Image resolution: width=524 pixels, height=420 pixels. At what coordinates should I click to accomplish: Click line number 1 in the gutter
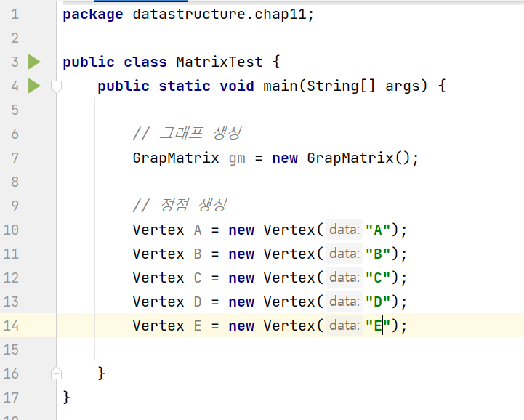tap(15, 14)
